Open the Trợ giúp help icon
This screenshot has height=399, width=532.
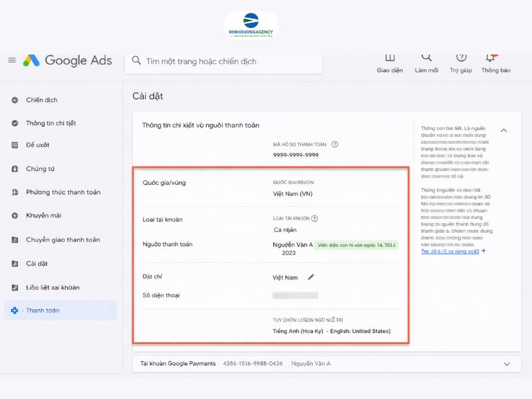(x=462, y=59)
